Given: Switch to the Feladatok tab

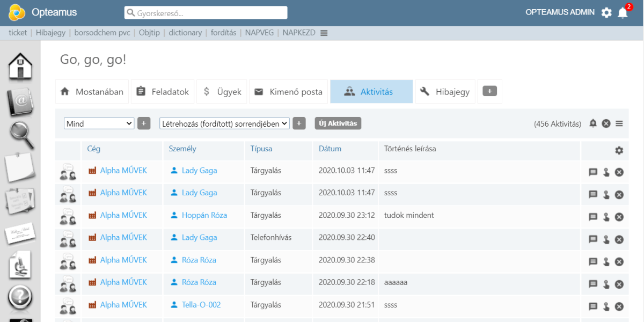Looking at the screenshot, I should (x=163, y=92).
